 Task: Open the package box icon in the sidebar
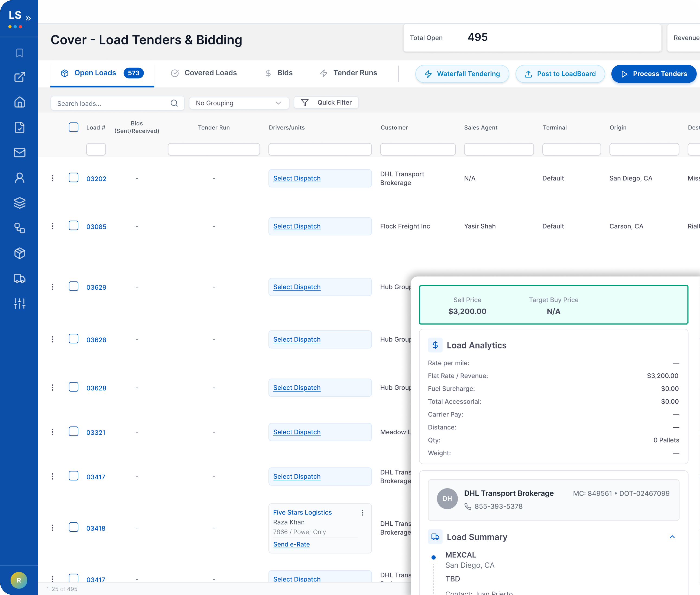coord(20,253)
